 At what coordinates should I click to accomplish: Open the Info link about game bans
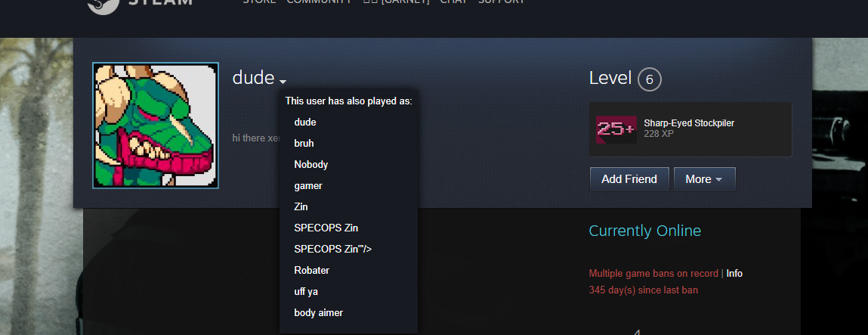coord(734,274)
